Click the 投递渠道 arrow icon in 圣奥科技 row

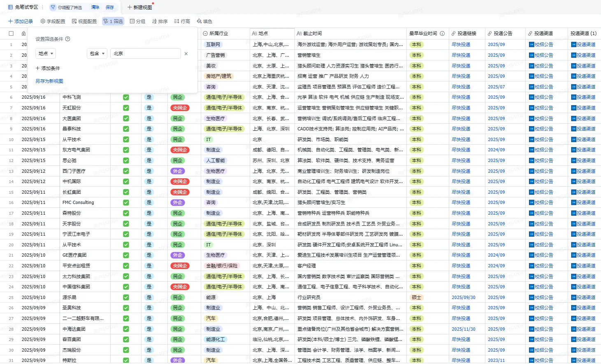point(573,308)
